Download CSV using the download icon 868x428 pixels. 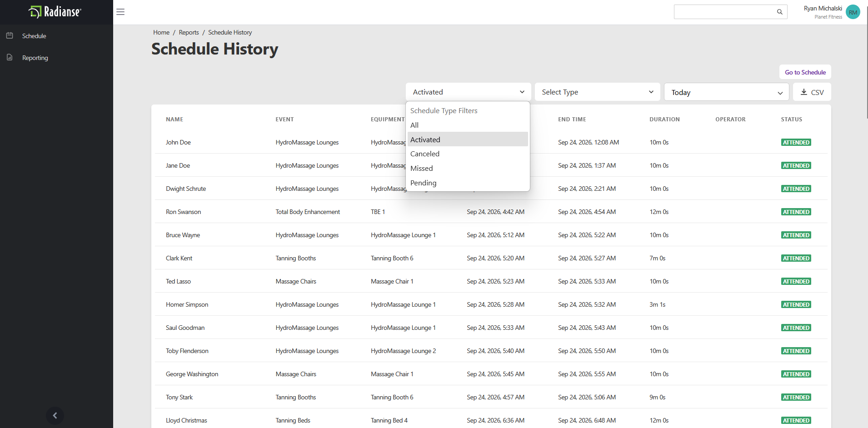click(x=804, y=92)
